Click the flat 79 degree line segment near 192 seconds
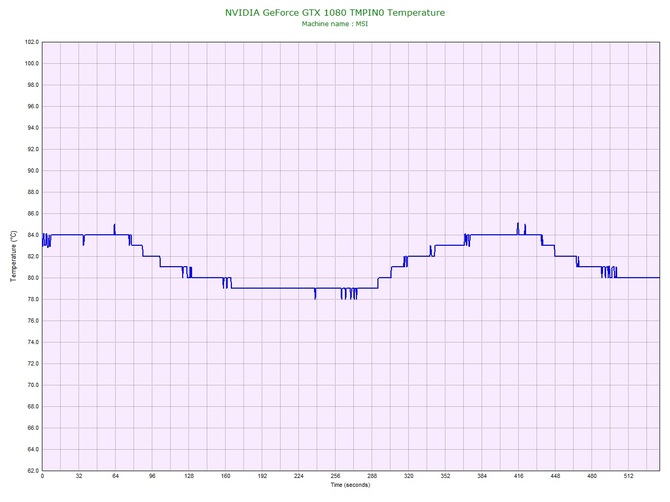The width and height of the screenshot is (670, 502). (x=262, y=288)
